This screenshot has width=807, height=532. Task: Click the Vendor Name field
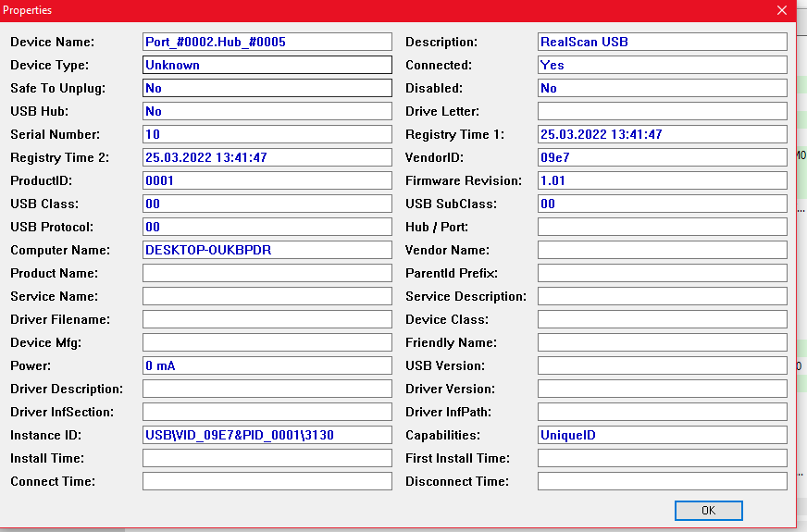click(663, 250)
